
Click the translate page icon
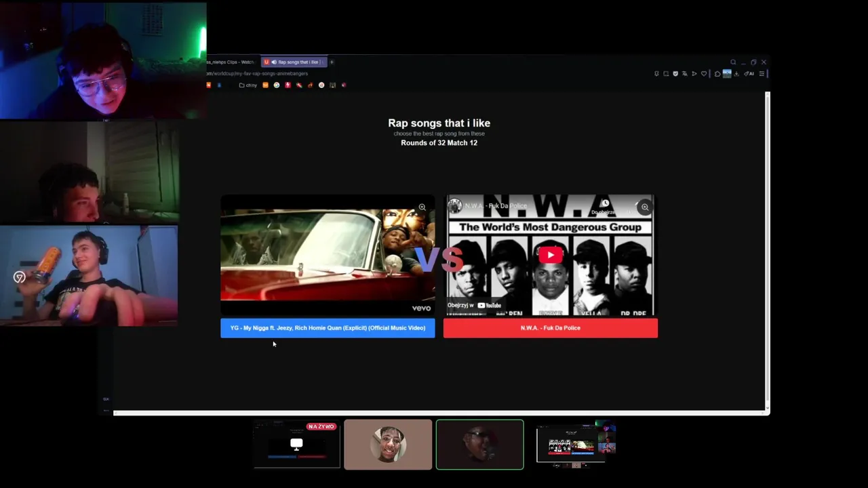click(x=685, y=73)
